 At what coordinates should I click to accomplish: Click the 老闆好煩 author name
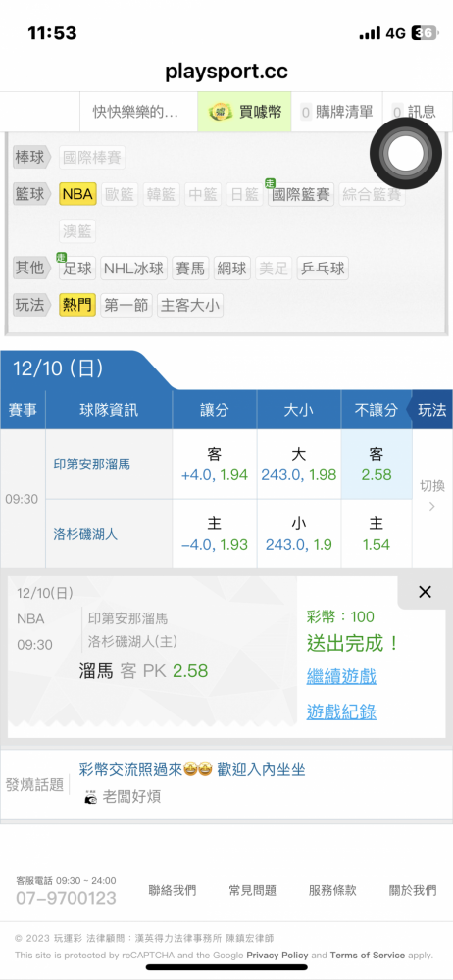click(x=131, y=796)
